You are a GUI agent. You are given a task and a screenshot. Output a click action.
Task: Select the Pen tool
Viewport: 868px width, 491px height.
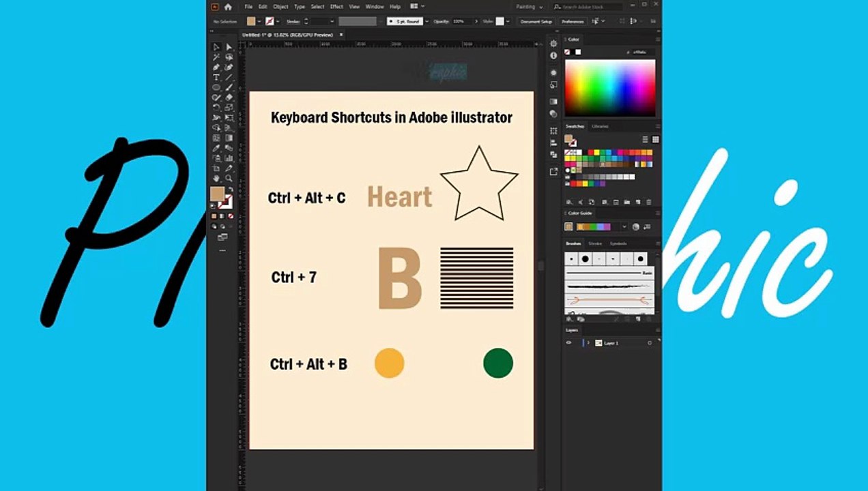pos(216,68)
